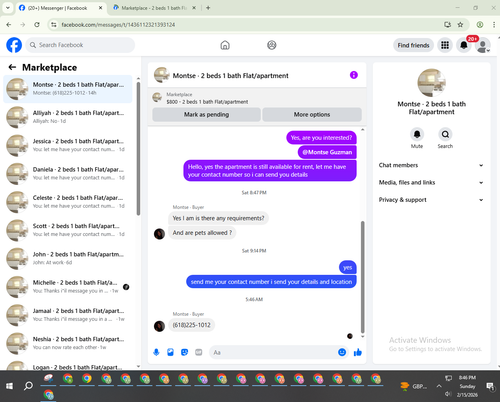Open Neshia conversation in list

[x=68, y=343]
